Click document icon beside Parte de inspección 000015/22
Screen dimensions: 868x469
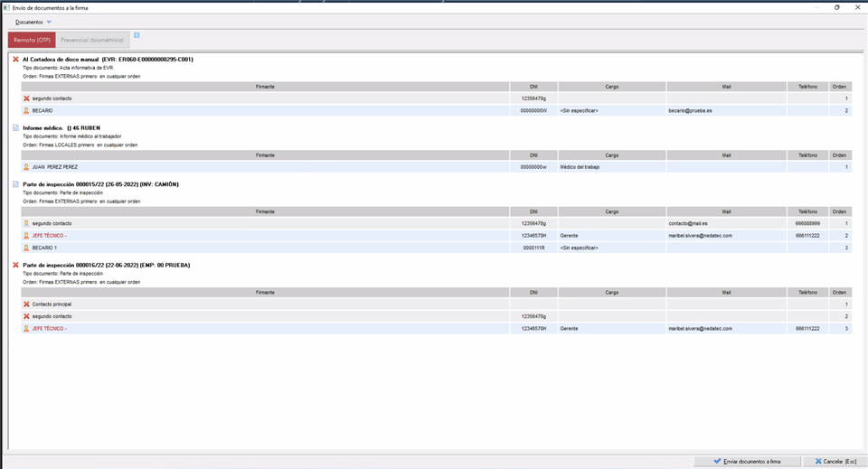point(15,184)
